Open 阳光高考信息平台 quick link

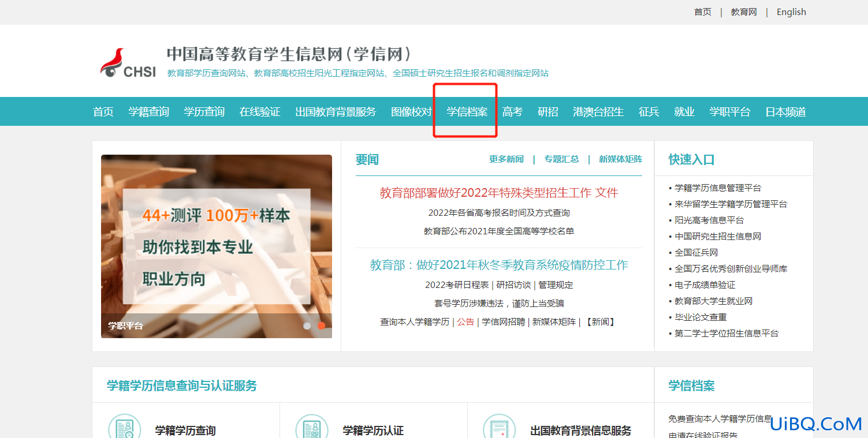click(709, 220)
